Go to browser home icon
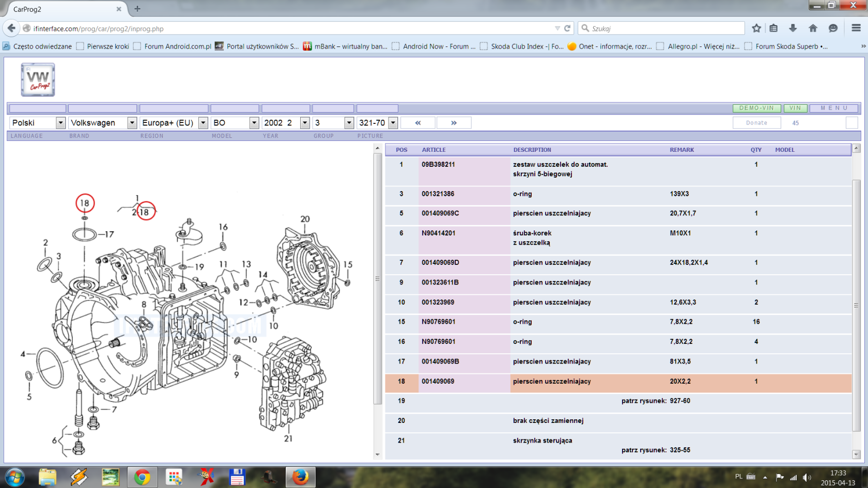The width and height of the screenshot is (868, 488). click(813, 28)
